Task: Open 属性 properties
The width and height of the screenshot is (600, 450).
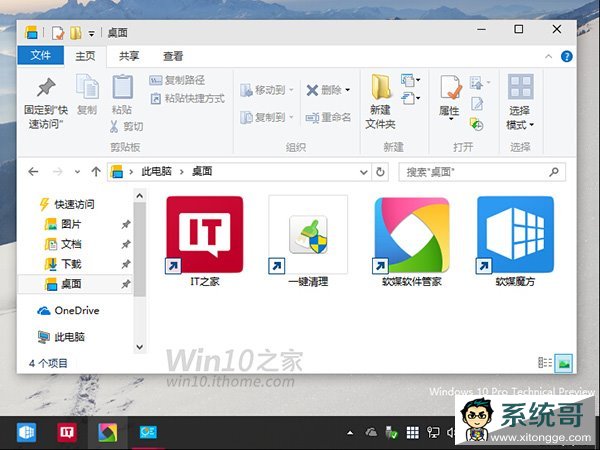Action: 449,97
